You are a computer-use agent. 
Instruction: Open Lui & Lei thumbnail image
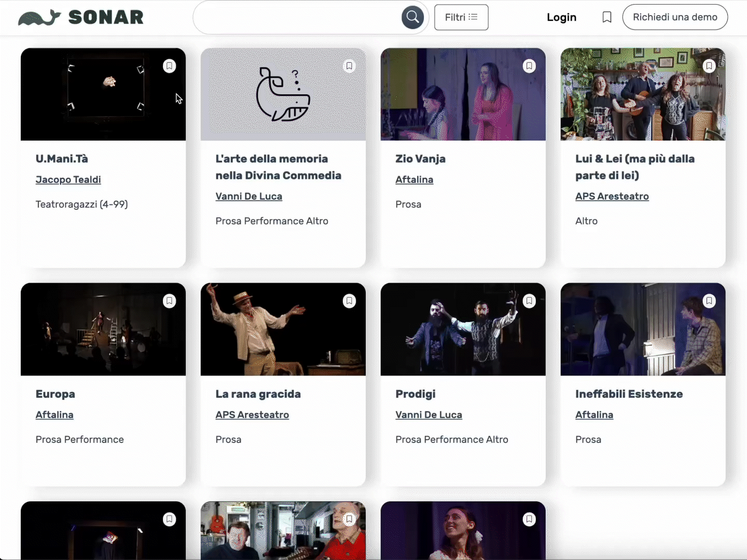[x=643, y=94]
